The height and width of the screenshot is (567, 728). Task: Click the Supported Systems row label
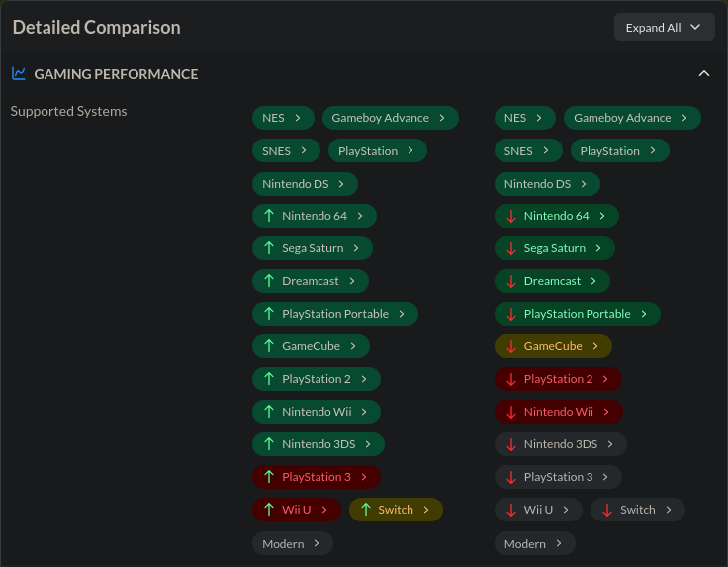(68, 111)
